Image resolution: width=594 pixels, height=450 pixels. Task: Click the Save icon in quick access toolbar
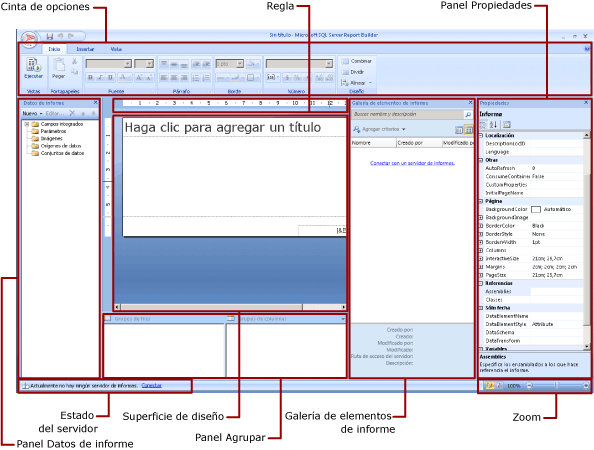[x=50, y=36]
